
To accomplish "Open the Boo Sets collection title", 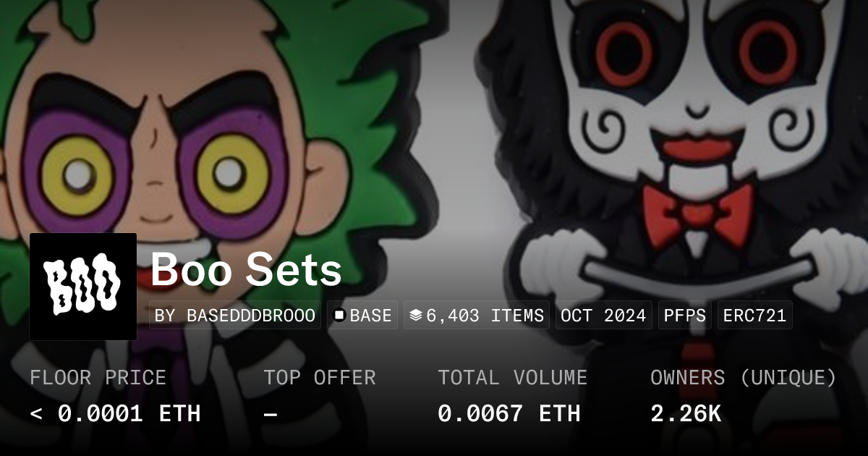I will pyautogui.click(x=246, y=270).
